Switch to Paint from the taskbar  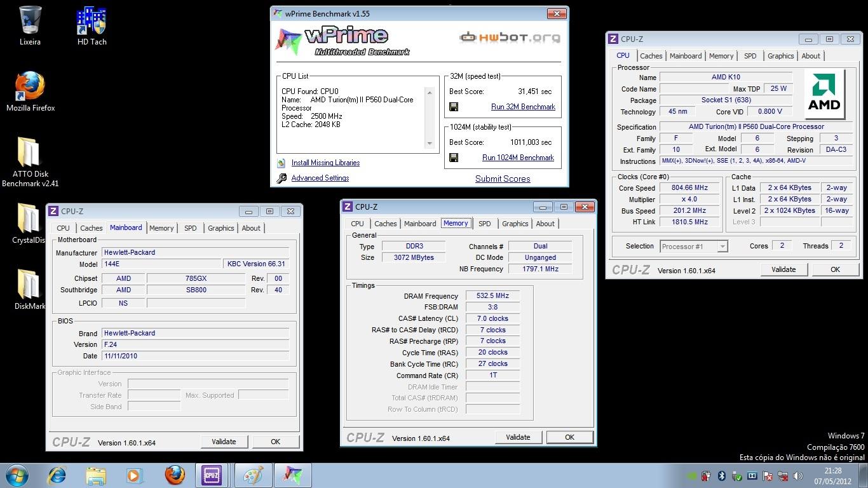click(x=253, y=475)
